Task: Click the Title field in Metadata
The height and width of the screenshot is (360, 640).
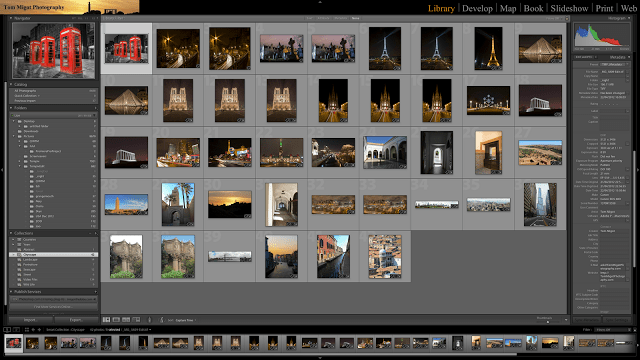Action: click(614, 117)
